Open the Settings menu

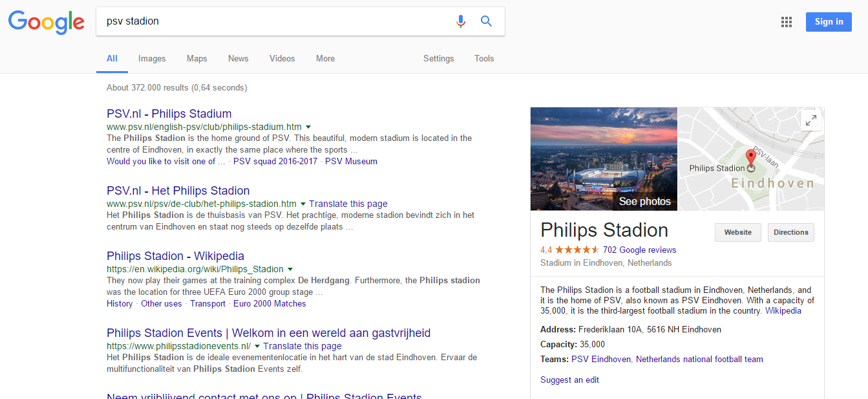point(438,58)
